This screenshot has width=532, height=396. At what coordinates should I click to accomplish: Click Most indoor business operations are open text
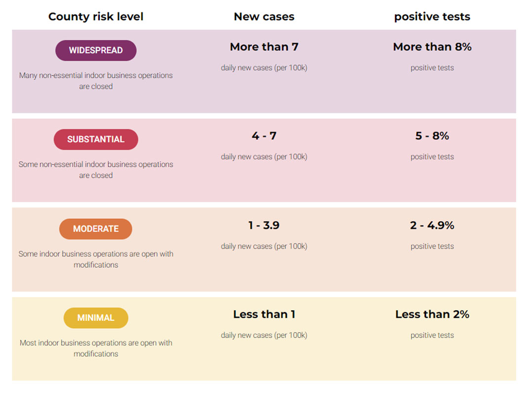point(89,343)
